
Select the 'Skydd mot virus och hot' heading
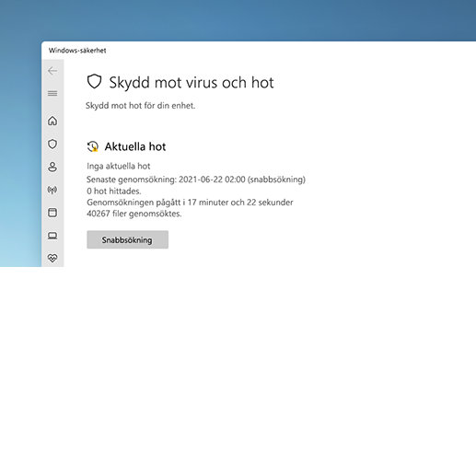pyautogui.click(x=192, y=83)
